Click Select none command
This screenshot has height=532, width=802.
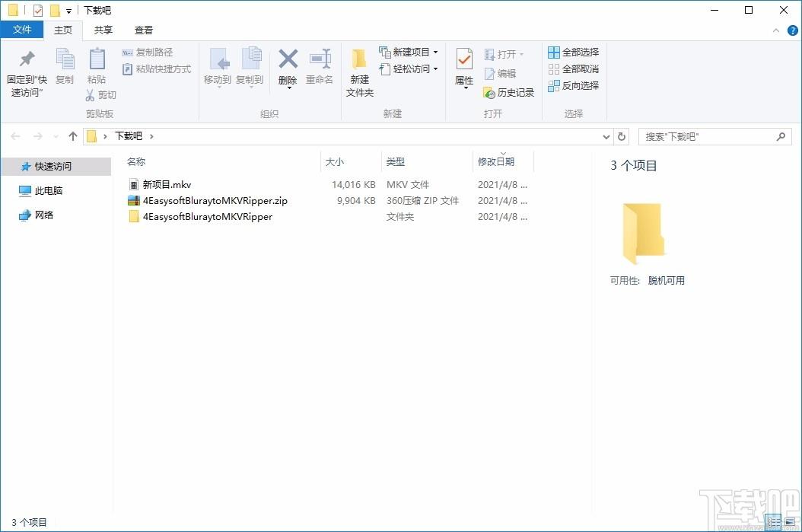tap(574, 69)
